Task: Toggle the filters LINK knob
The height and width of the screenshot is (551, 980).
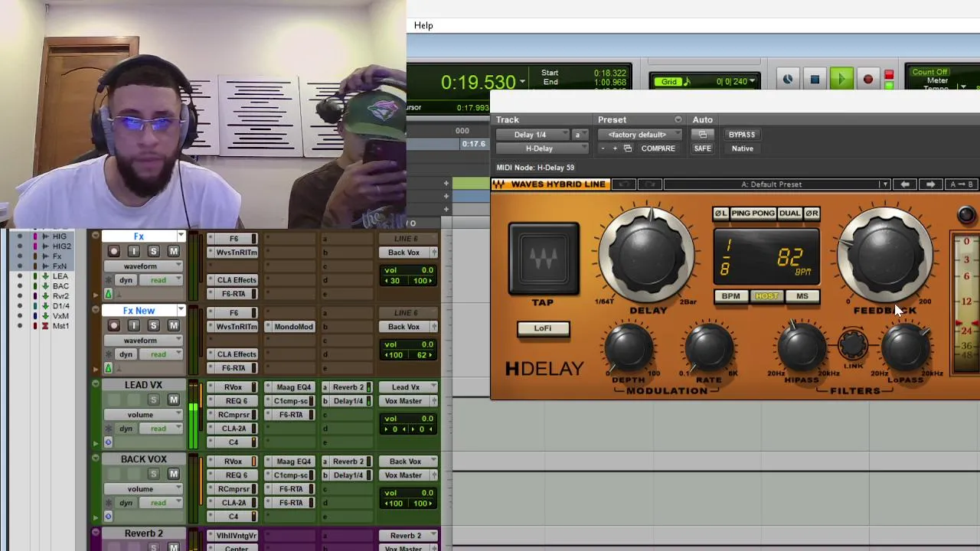Action: pos(853,346)
